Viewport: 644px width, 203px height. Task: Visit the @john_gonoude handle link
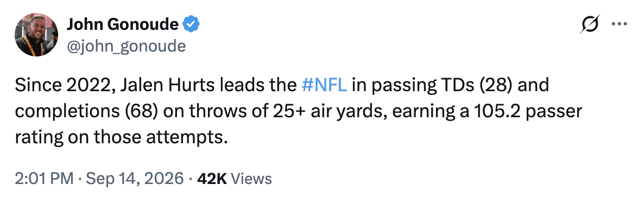tap(126, 46)
